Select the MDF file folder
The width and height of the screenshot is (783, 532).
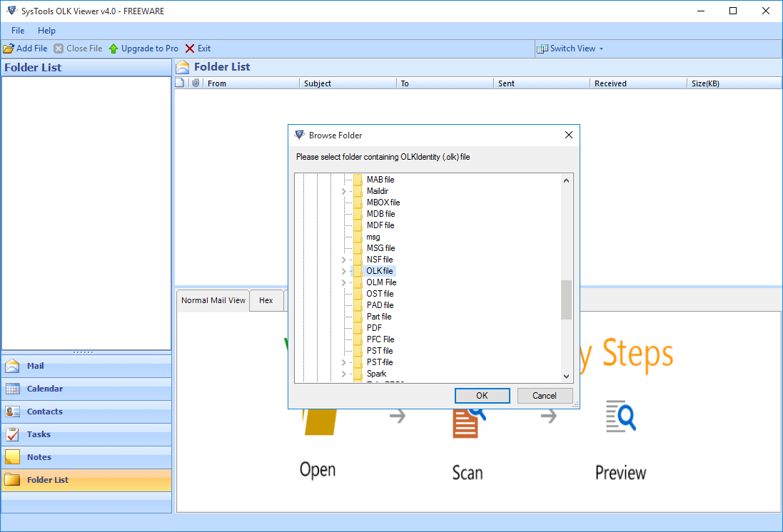point(380,225)
